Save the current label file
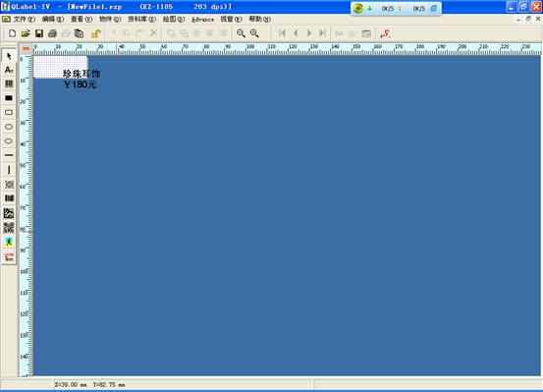Viewport: 543px width, 392px height. 39,33
